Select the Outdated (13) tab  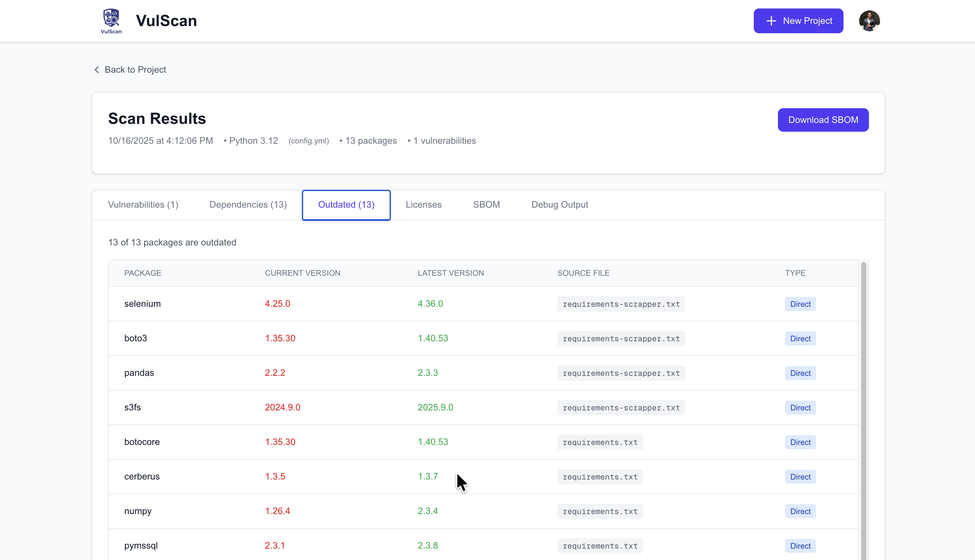(346, 205)
